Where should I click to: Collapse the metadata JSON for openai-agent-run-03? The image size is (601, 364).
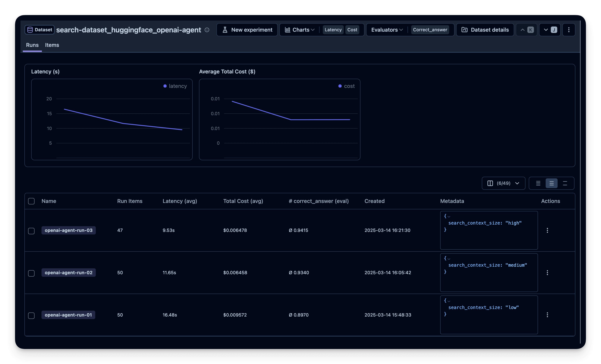tap(449, 216)
